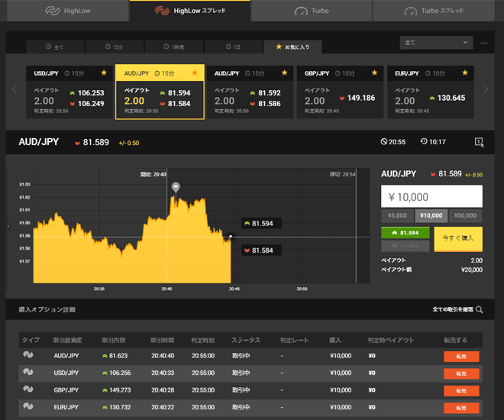Open the Turbo tab
The width and height of the screenshot is (504, 420).
coord(312,11)
